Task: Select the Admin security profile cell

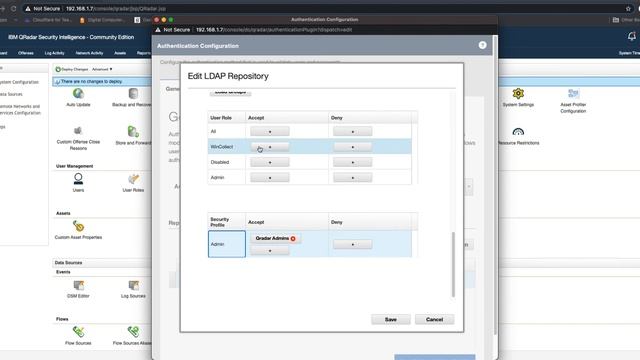Action: tap(227, 244)
